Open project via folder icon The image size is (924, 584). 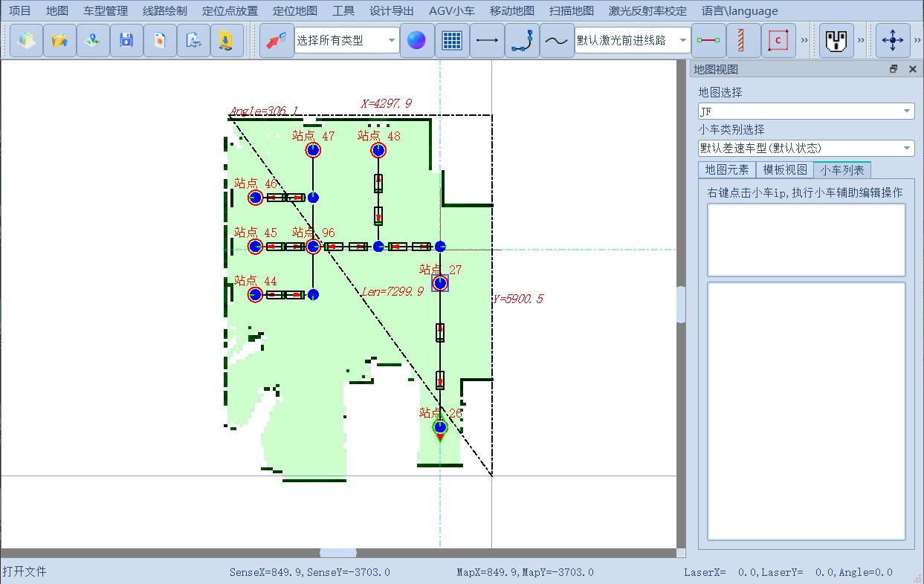pos(59,40)
